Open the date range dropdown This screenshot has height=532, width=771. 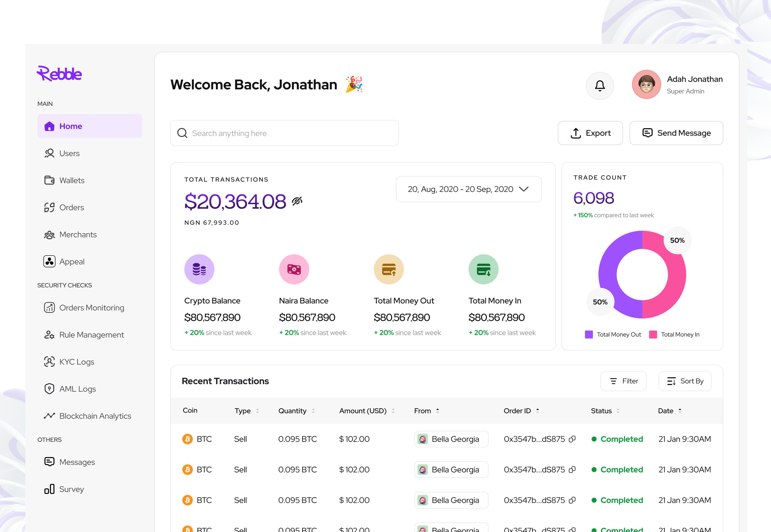pyautogui.click(x=468, y=189)
